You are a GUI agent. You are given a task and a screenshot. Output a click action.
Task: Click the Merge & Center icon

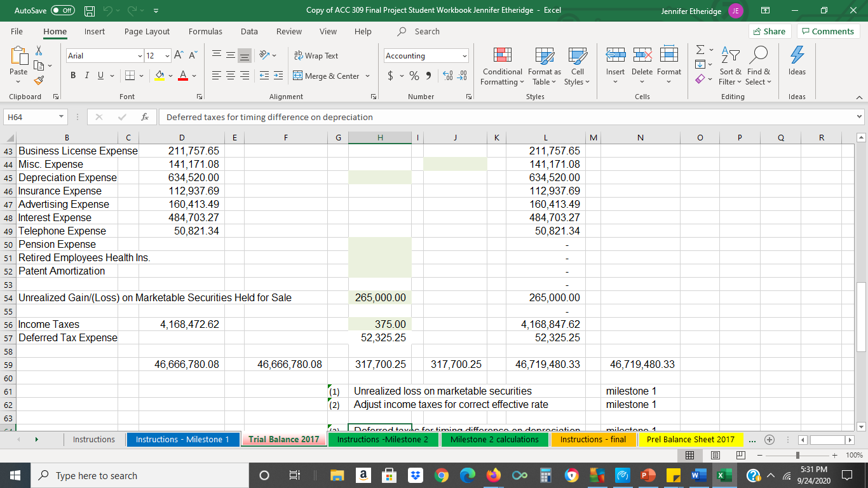click(297, 76)
